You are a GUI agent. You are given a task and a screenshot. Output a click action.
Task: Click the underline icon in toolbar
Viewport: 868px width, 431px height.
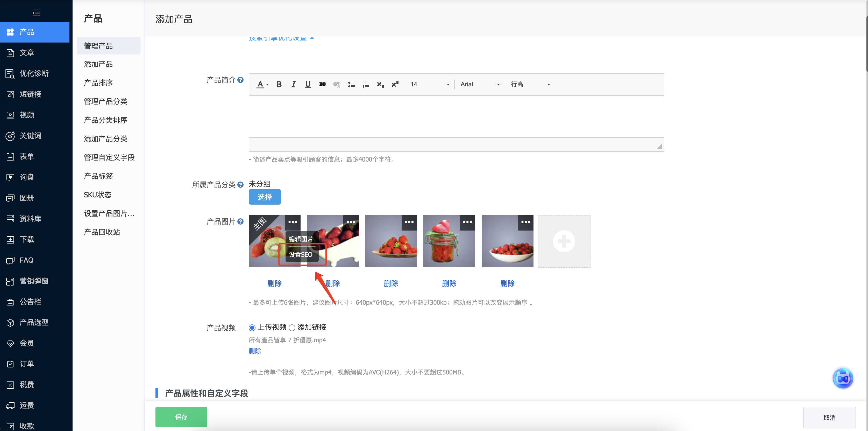tap(308, 84)
